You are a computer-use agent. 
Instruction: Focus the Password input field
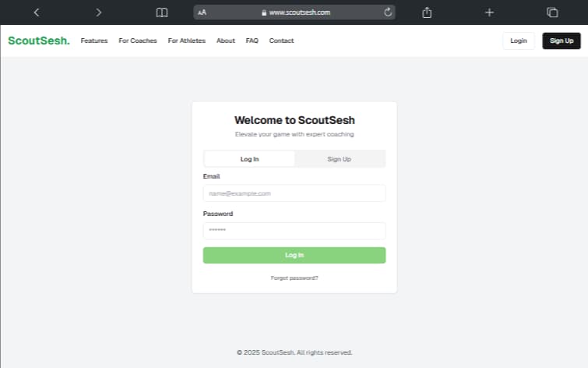tap(294, 231)
